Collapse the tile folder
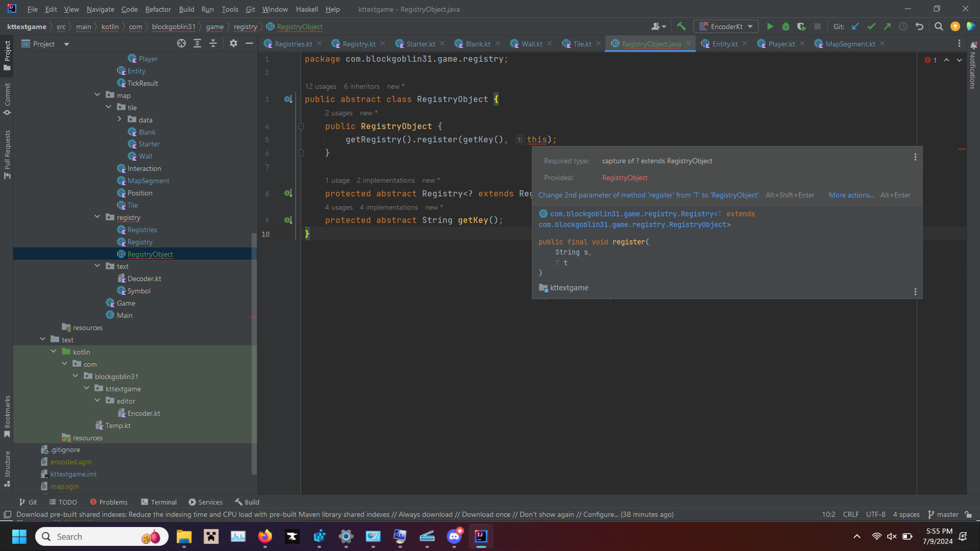 [108, 107]
